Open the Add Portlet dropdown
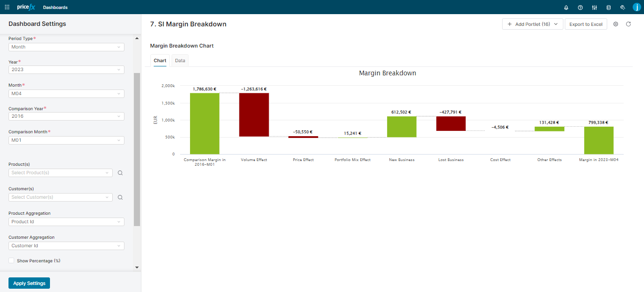This screenshot has height=292, width=644. click(x=532, y=24)
